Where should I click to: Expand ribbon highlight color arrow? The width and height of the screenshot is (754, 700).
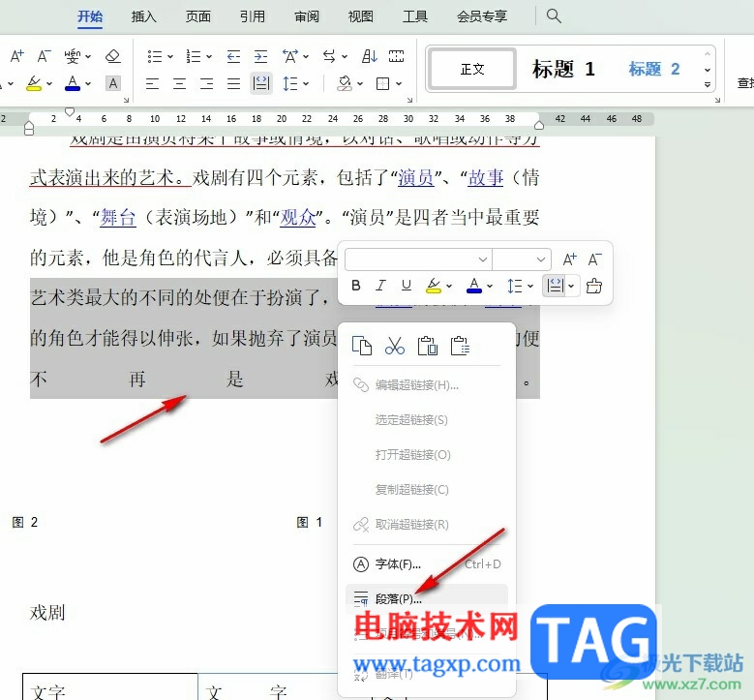pyautogui.click(x=49, y=83)
